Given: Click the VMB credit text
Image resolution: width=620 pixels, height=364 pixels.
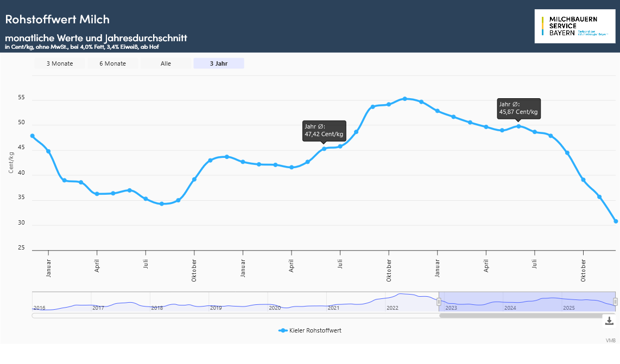Looking at the screenshot, I should coord(611,341).
